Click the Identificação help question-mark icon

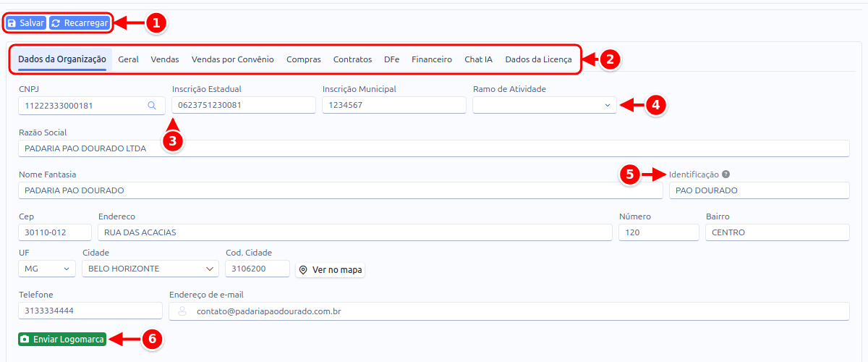(726, 174)
